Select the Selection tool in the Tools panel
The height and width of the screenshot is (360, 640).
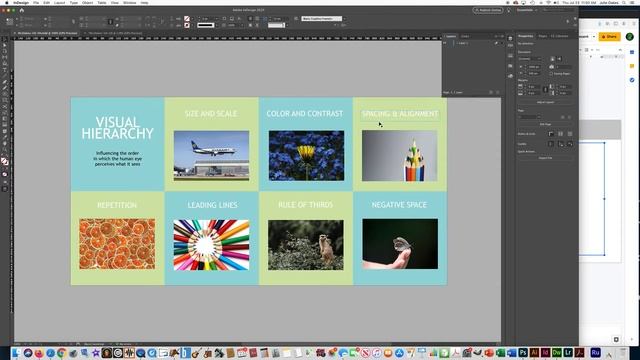click(5, 40)
